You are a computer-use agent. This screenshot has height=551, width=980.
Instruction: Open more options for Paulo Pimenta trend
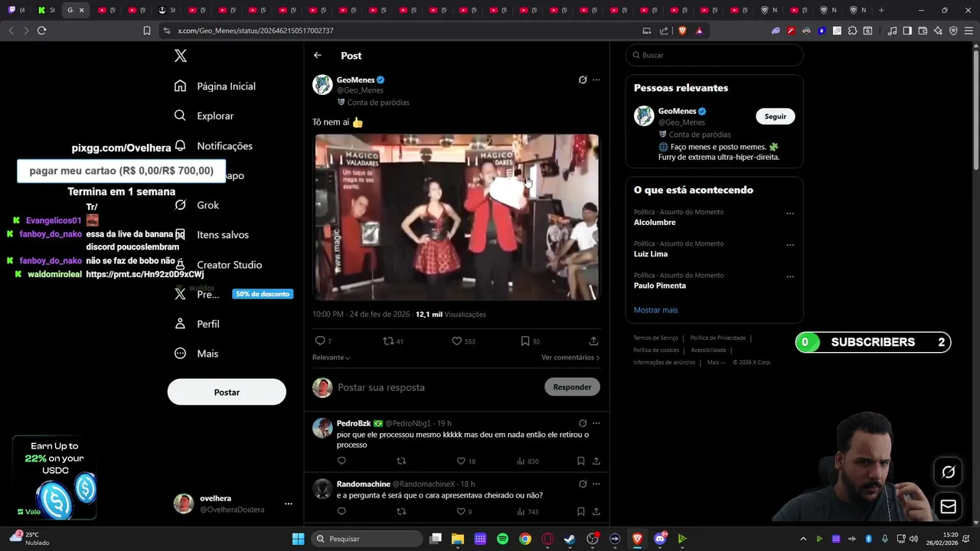790,276
